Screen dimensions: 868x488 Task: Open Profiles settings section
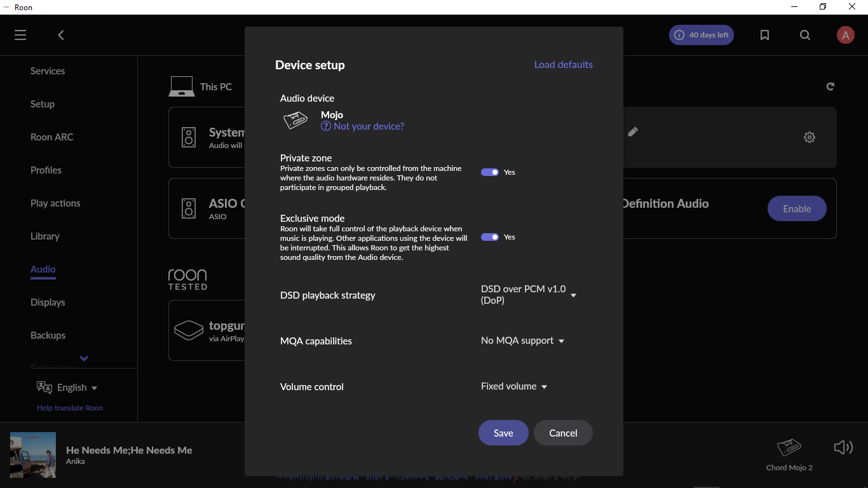46,170
